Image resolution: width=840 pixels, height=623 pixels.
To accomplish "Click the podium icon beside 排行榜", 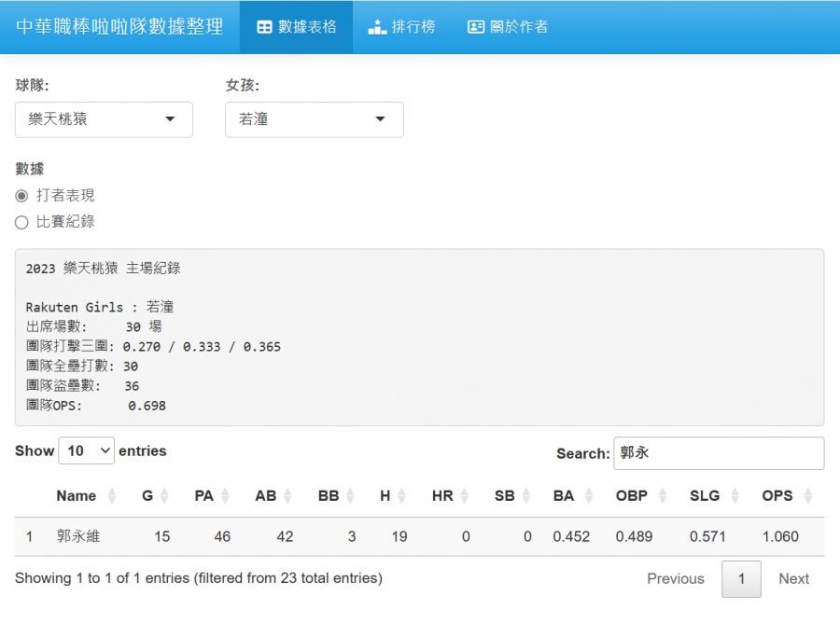I will pos(377,27).
